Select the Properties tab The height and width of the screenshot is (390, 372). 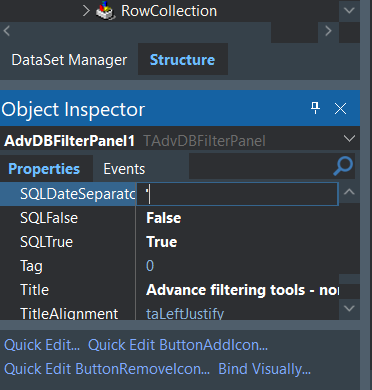coord(44,169)
